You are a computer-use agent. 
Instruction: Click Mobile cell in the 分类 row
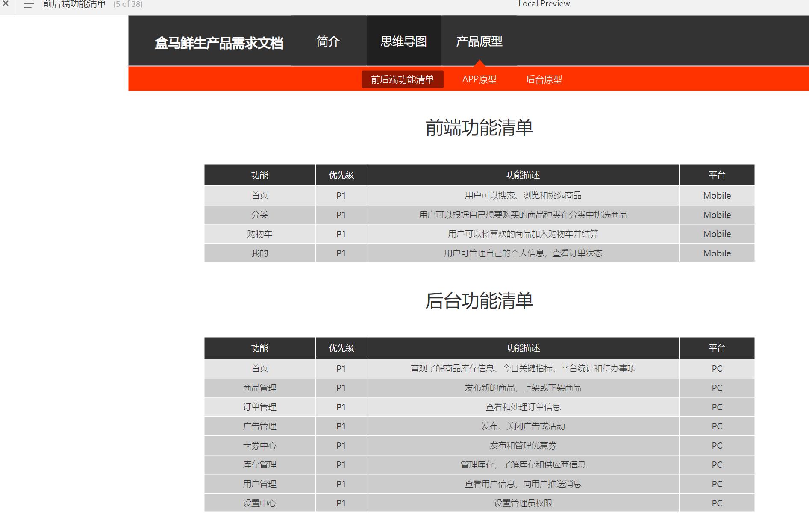coord(717,215)
